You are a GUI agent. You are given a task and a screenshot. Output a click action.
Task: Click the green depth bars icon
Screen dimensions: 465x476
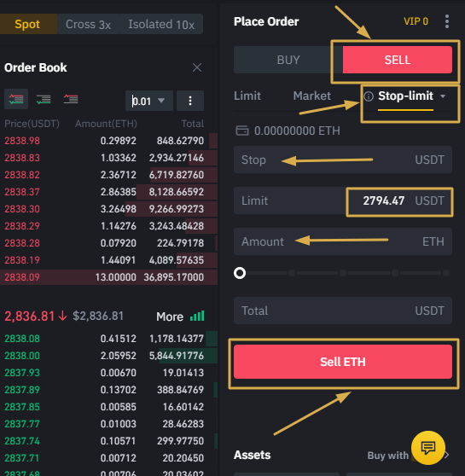click(197, 316)
